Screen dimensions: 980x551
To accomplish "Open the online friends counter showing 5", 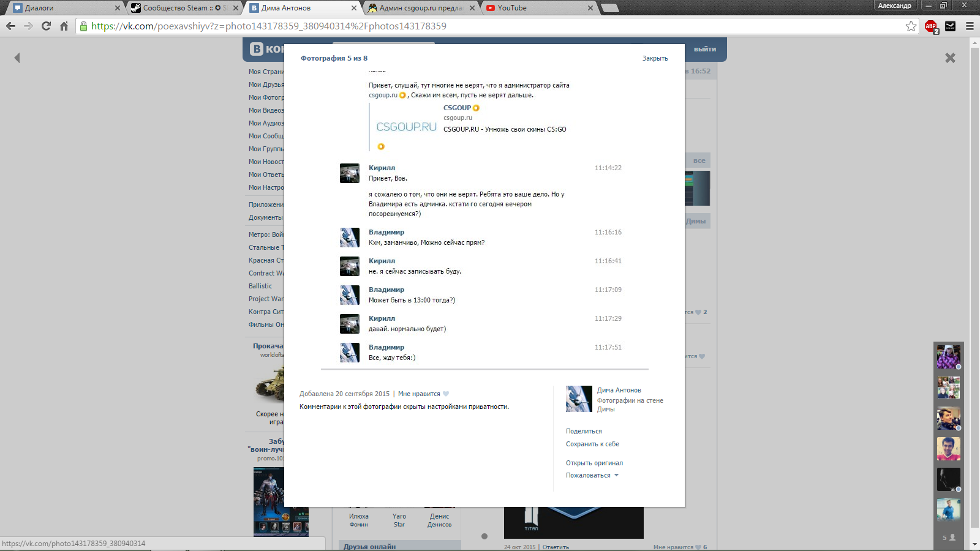I will [x=949, y=538].
